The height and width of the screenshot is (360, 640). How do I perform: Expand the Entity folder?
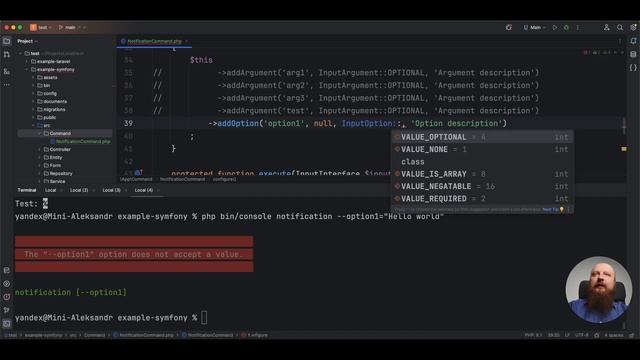40,157
